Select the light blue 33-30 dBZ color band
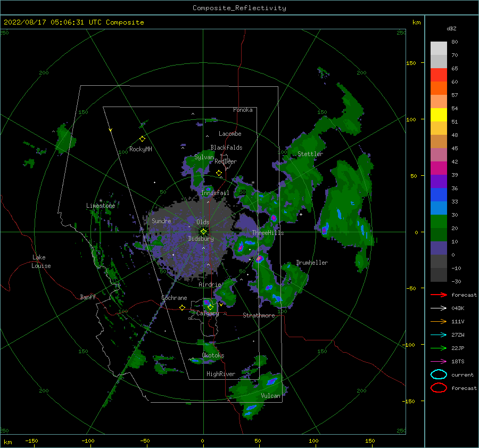479x448 pixels. 439,208
